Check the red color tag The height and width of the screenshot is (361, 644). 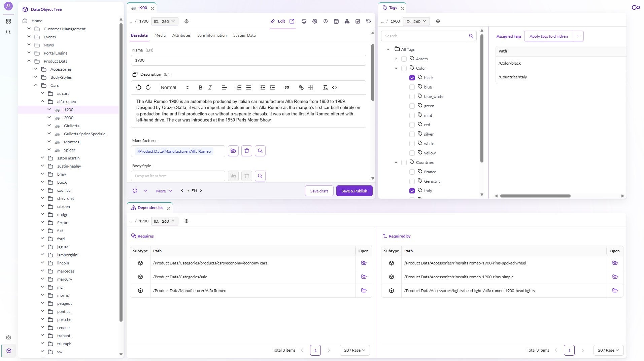[x=412, y=125]
